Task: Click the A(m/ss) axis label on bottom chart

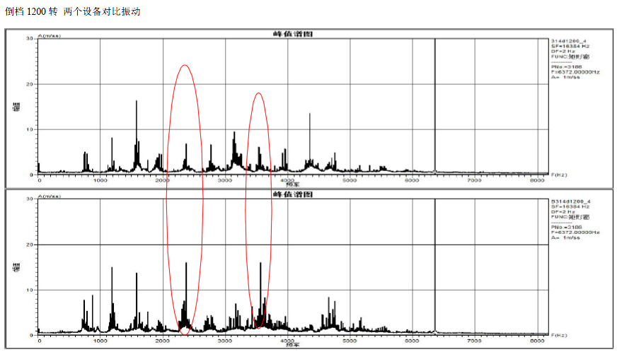Action: pos(50,196)
